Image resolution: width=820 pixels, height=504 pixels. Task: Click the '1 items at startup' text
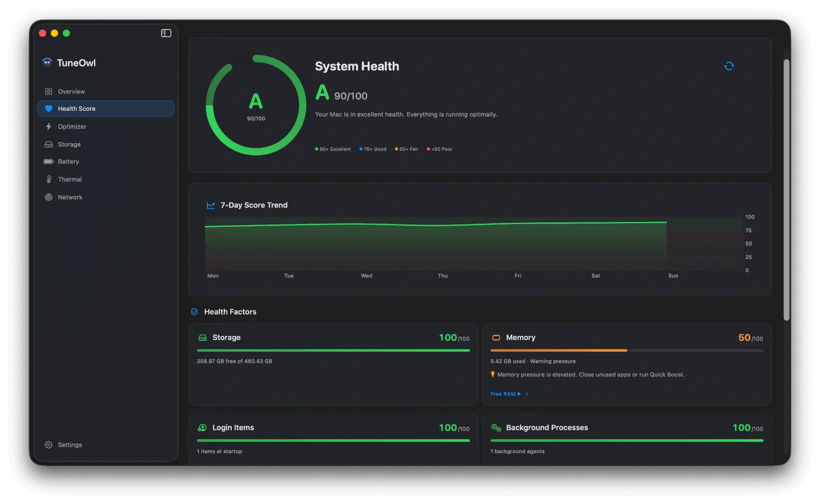[219, 451]
